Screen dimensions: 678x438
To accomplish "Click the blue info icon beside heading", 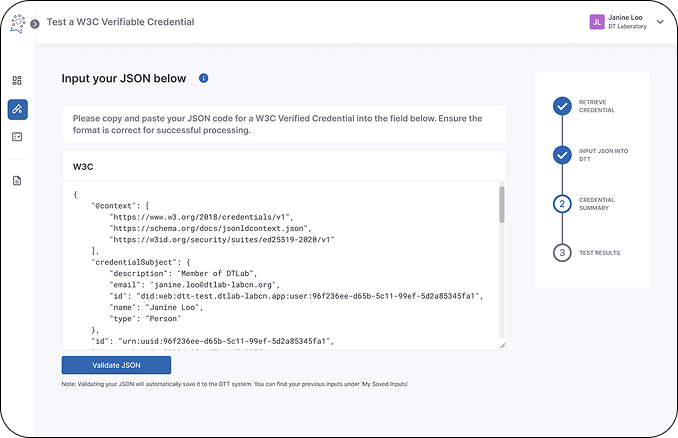I will (204, 78).
